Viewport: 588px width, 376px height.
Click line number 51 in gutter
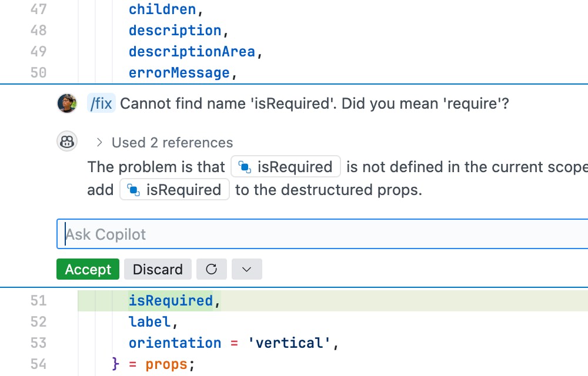tap(38, 301)
